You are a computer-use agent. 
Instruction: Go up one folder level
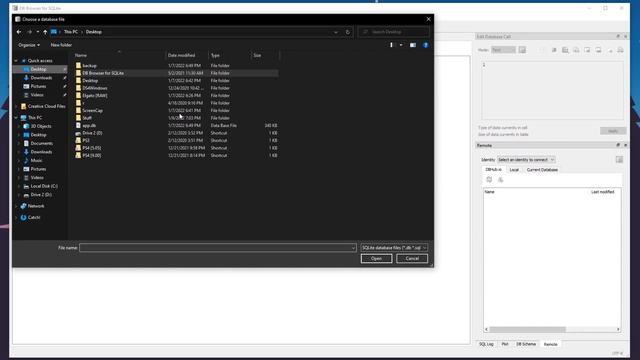(45, 32)
